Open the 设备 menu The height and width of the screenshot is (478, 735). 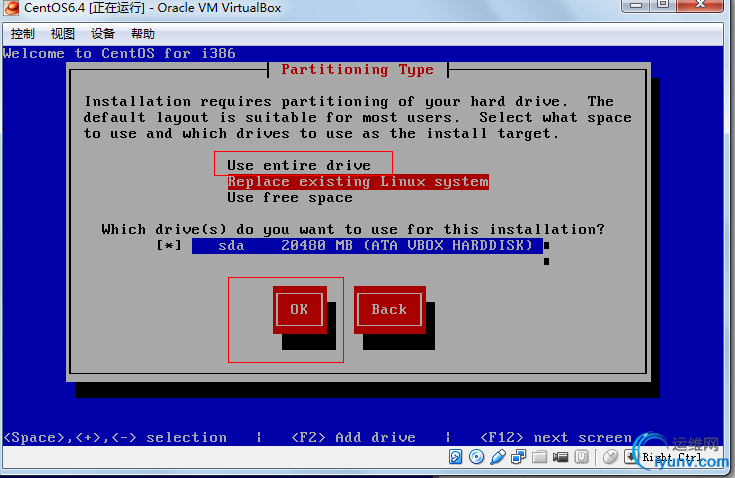pos(103,34)
